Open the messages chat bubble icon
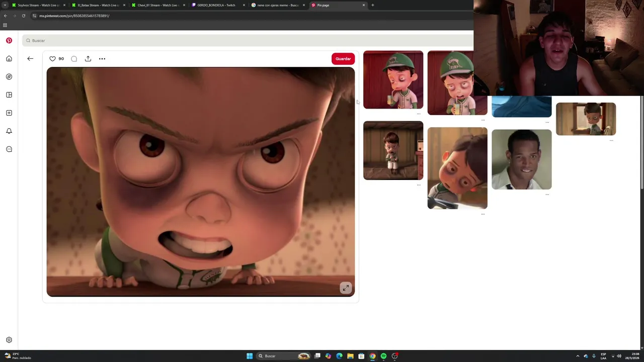Image resolution: width=644 pixels, height=362 pixels. point(9,149)
